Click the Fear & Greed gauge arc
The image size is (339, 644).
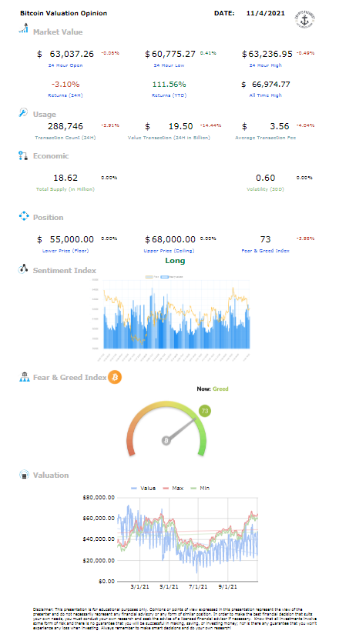[166, 427]
